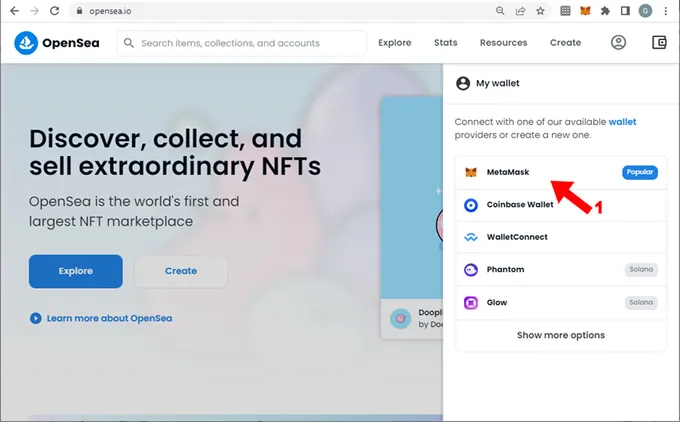Expand Show more options in wallet list

coord(560,335)
